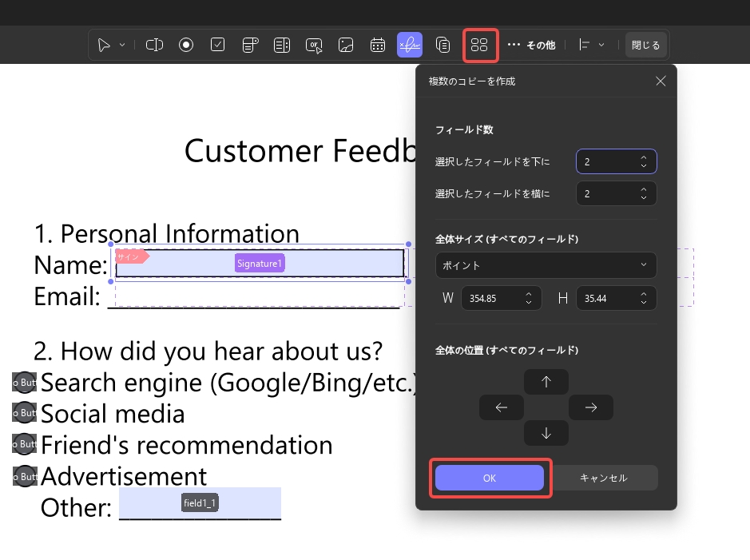Increase the fields-down count
This screenshot has width=750, height=560.
644,157
